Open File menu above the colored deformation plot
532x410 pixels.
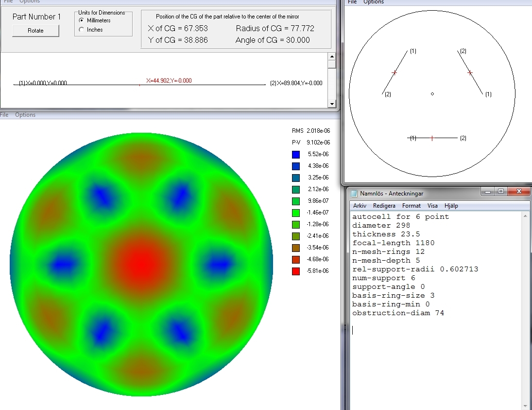[4, 115]
